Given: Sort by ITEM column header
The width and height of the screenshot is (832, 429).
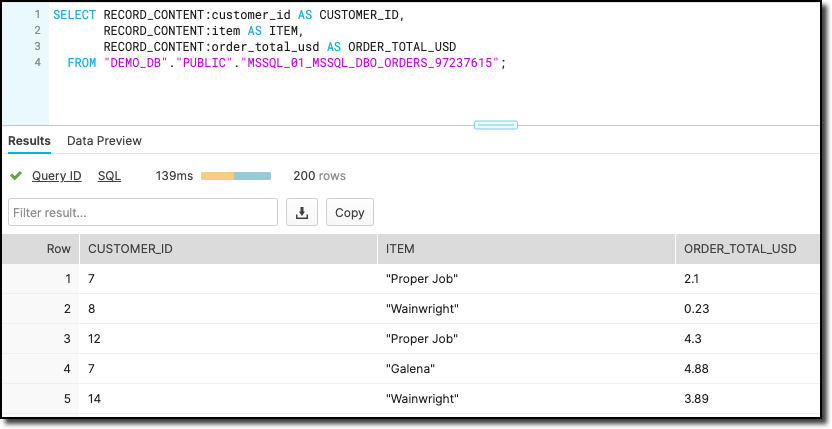Looking at the screenshot, I should (x=400, y=249).
